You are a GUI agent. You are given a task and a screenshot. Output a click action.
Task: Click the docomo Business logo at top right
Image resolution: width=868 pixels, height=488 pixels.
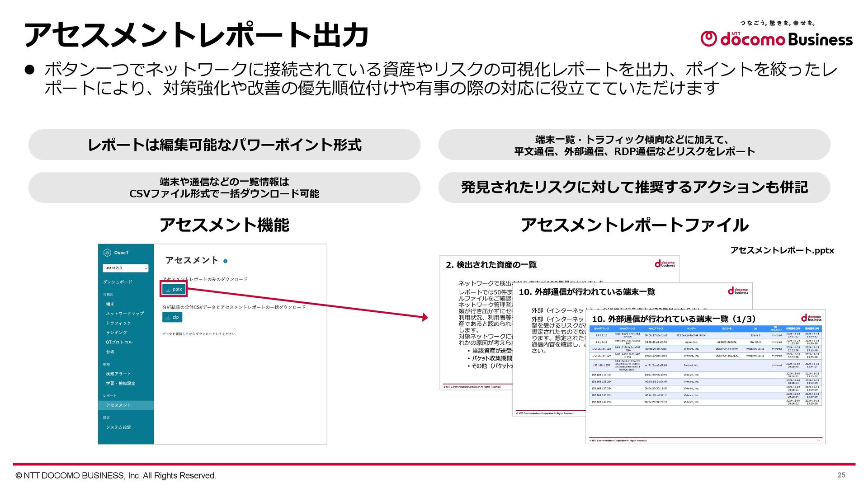(777, 38)
